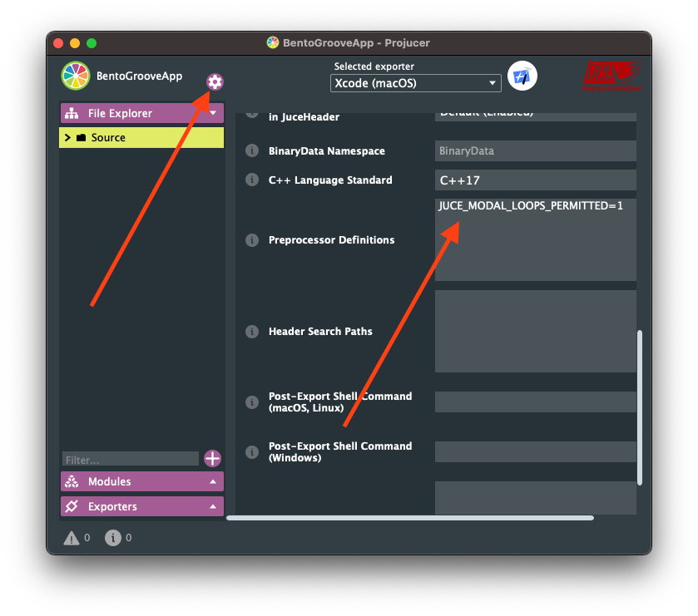This screenshot has width=698, height=616.
Task: Click the Header Search Paths text box
Action: click(x=536, y=332)
